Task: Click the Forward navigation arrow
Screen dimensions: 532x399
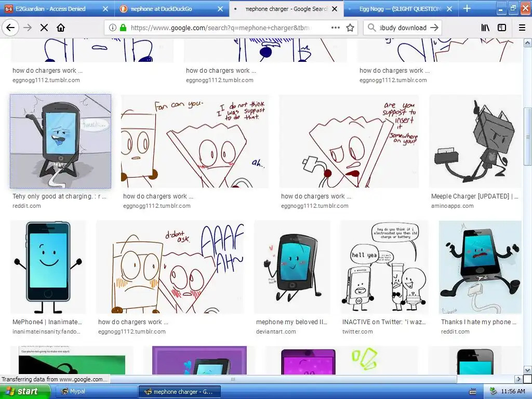Action: click(28, 28)
